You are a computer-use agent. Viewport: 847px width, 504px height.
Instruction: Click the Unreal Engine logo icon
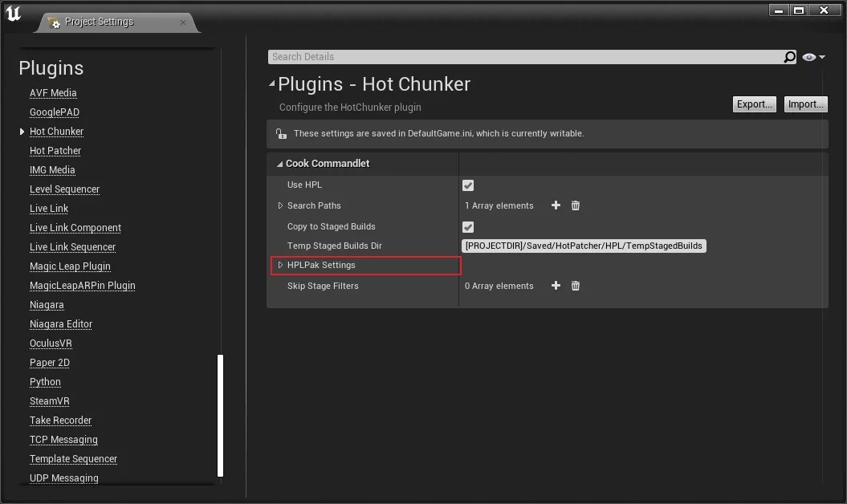click(13, 14)
